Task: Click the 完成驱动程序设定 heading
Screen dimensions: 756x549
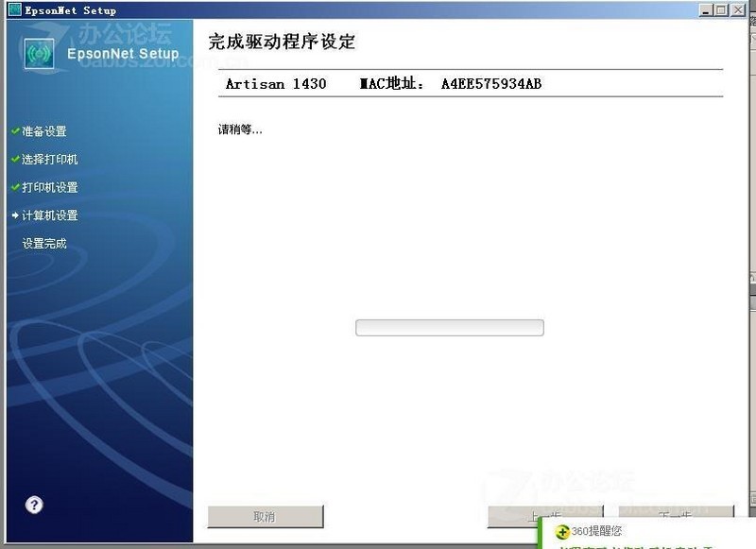Action: 282,42
